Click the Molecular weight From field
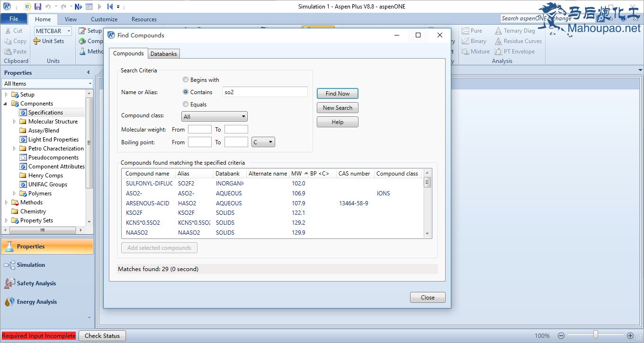Viewport: 644px width, 343px height. 200,129
